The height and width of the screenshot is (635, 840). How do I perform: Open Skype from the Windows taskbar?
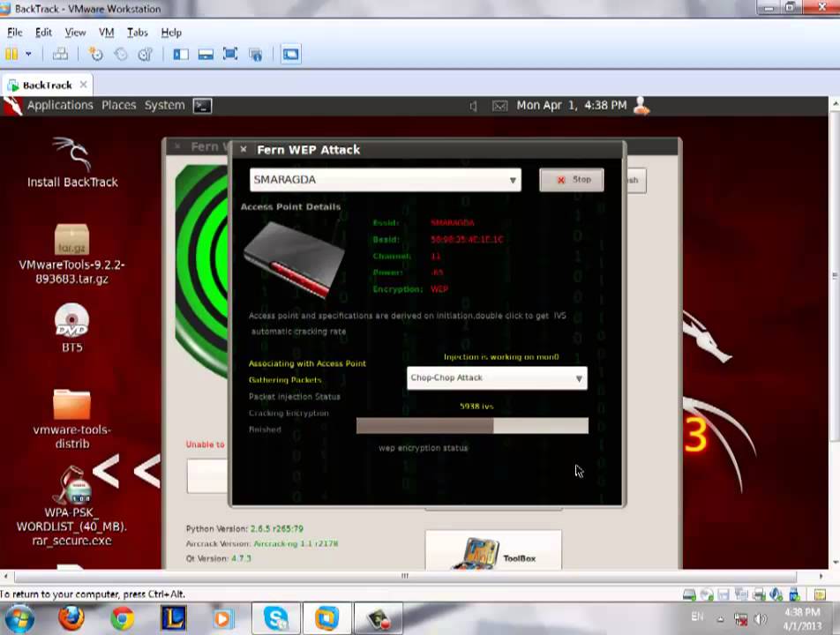[x=276, y=619]
